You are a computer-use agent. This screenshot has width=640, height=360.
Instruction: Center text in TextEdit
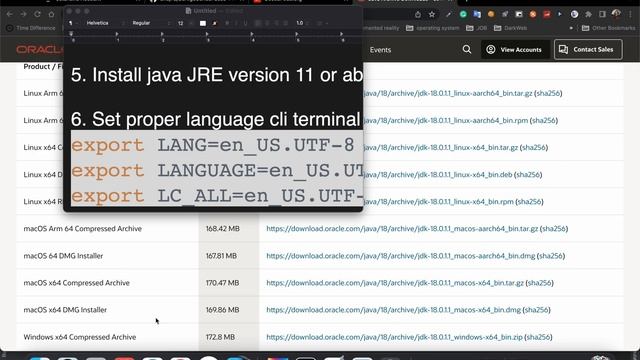[x=267, y=23]
